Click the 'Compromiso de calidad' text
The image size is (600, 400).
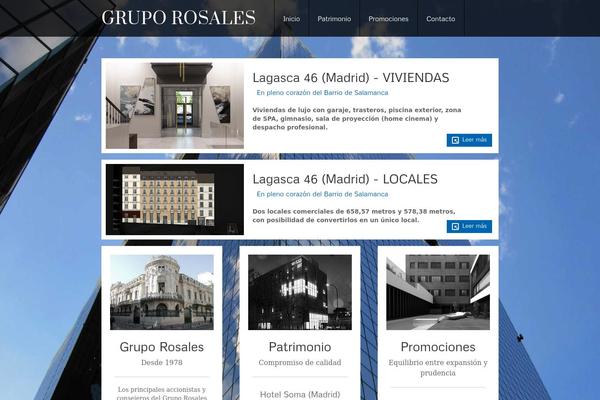point(300,362)
